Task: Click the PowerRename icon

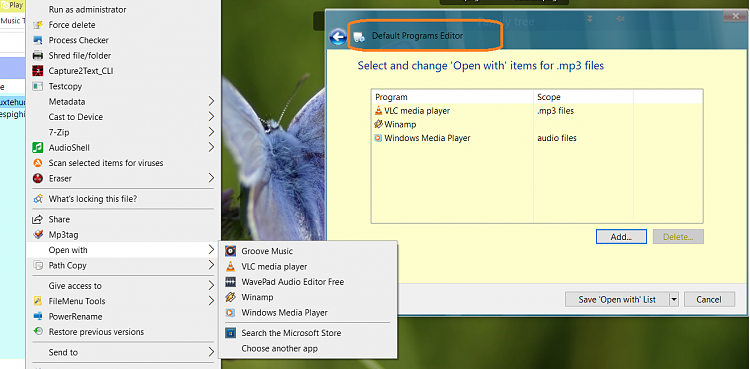Action: tap(37, 316)
